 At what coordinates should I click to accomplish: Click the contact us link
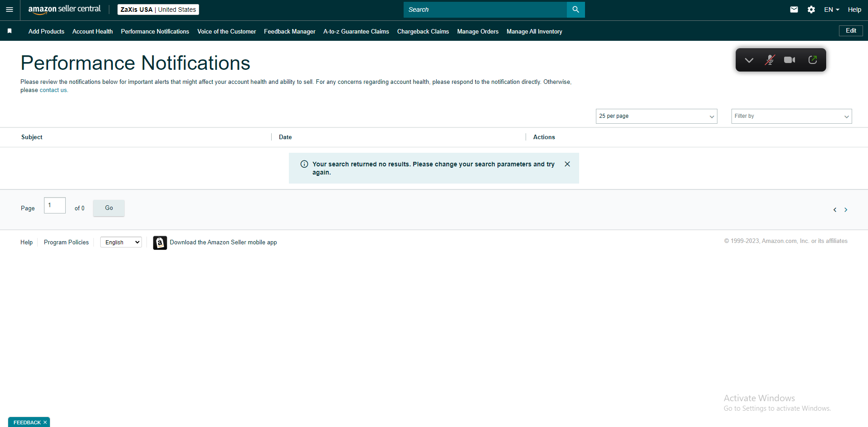(53, 90)
